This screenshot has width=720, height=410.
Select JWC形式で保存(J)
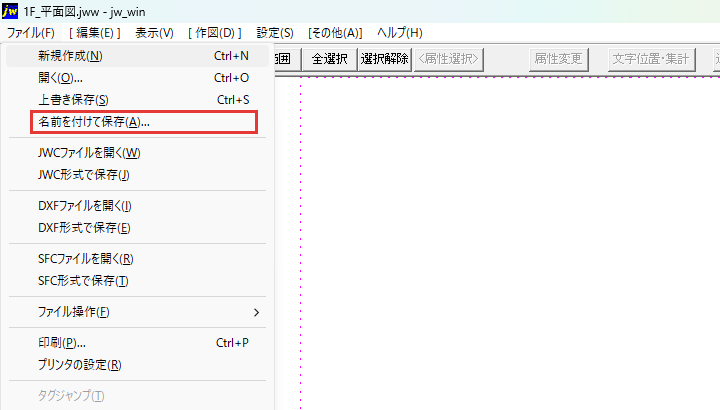point(137,175)
